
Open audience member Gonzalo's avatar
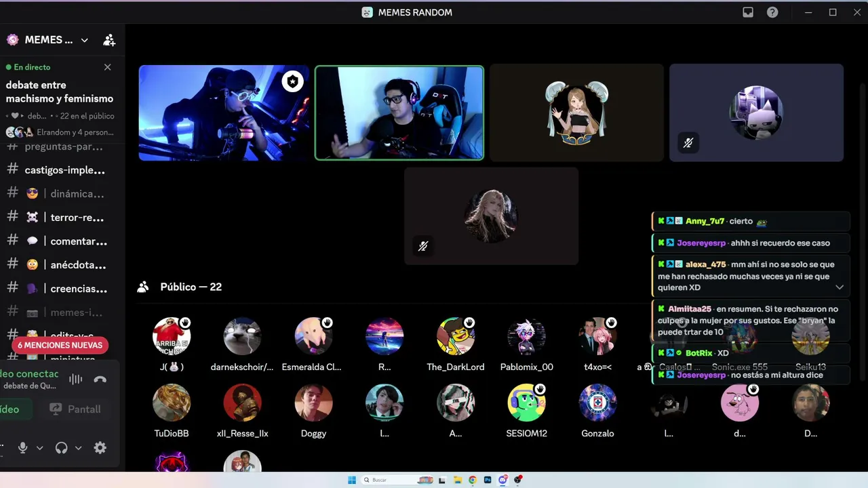pyautogui.click(x=597, y=403)
